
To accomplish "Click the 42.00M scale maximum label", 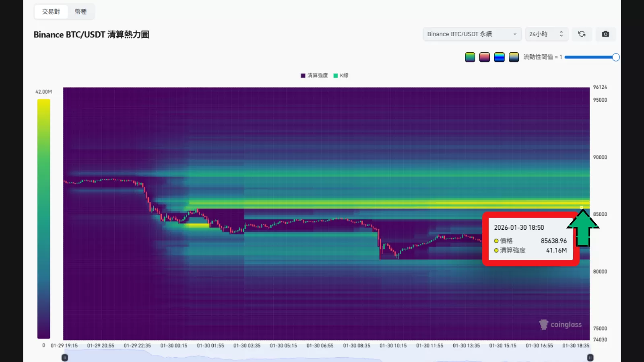I will click(x=43, y=92).
